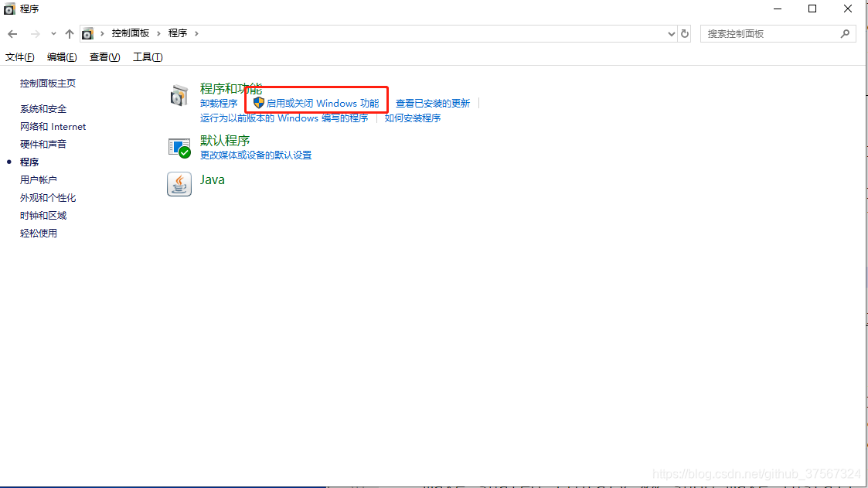The image size is (868, 488).
Task: Click 卸载程序 link
Action: (x=219, y=103)
